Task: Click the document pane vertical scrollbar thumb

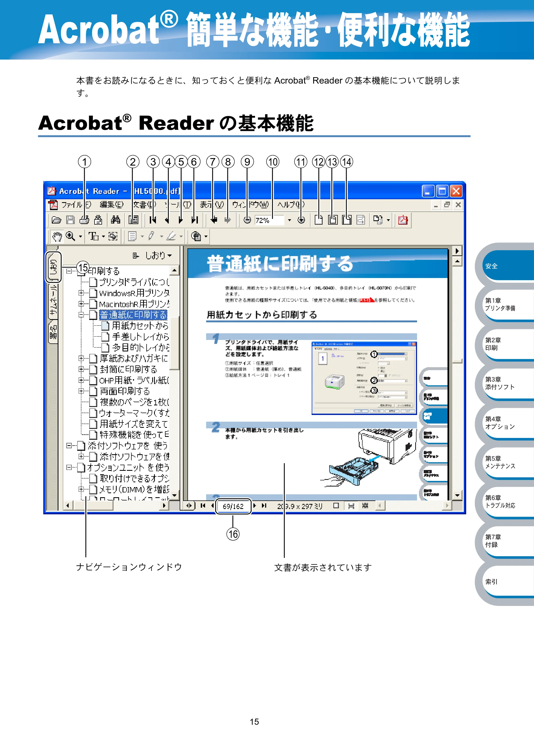Action: pos(457,361)
